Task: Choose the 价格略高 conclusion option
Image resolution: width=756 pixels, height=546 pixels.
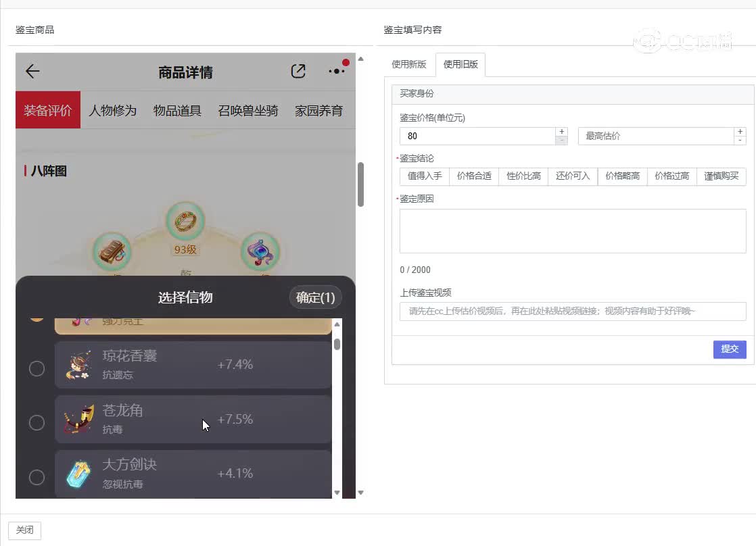Action: click(x=622, y=176)
